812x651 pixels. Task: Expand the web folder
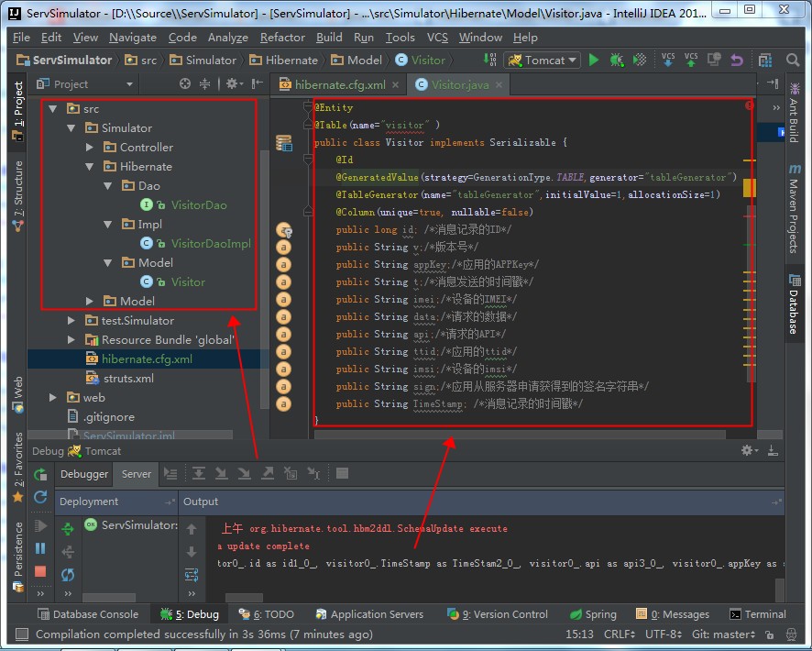click(x=53, y=397)
